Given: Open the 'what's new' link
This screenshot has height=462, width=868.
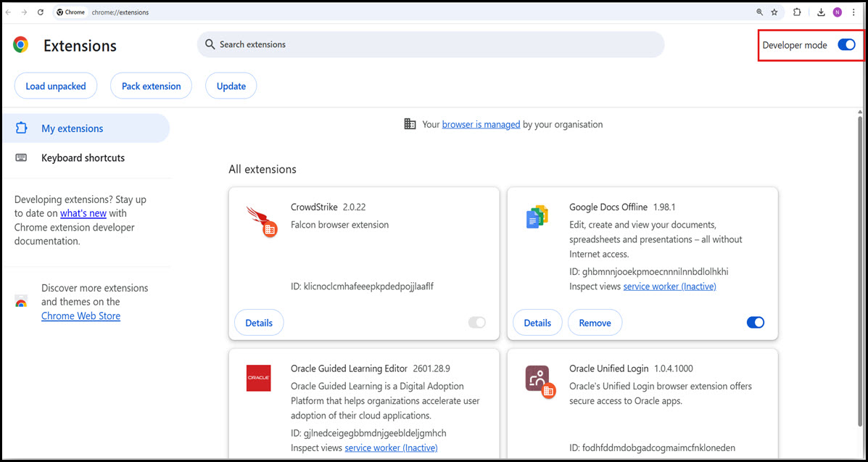Looking at the screenshot, I should click(x=83, y=213).
